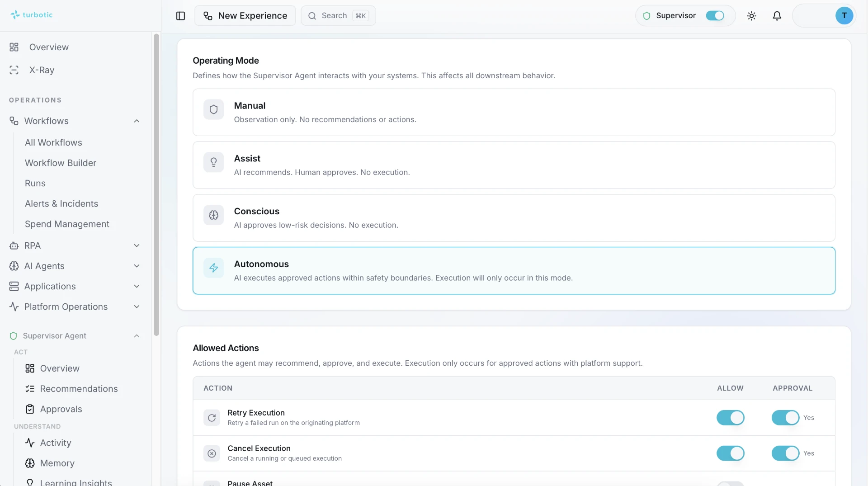This screenshot has width=868, height=486.
Task: Go to Runs in sidebar
Action: 35,183
